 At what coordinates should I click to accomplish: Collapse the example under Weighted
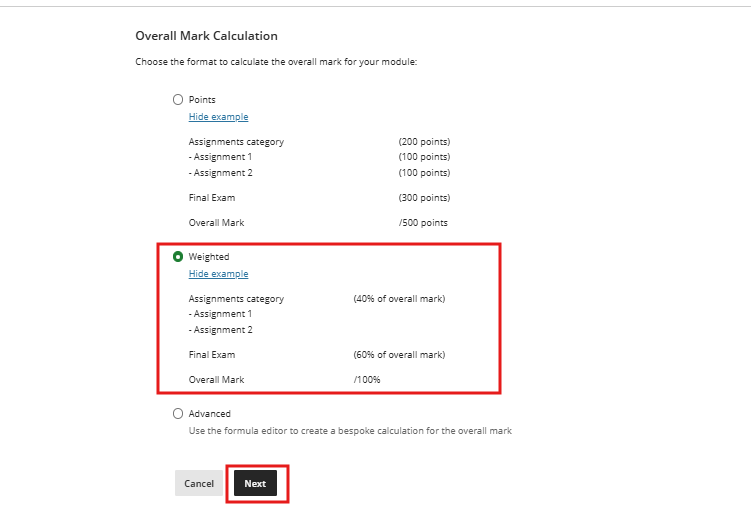pos(218,274)
